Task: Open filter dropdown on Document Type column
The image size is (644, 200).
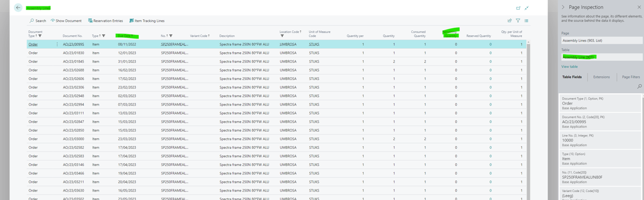Action: click(40, 36)
